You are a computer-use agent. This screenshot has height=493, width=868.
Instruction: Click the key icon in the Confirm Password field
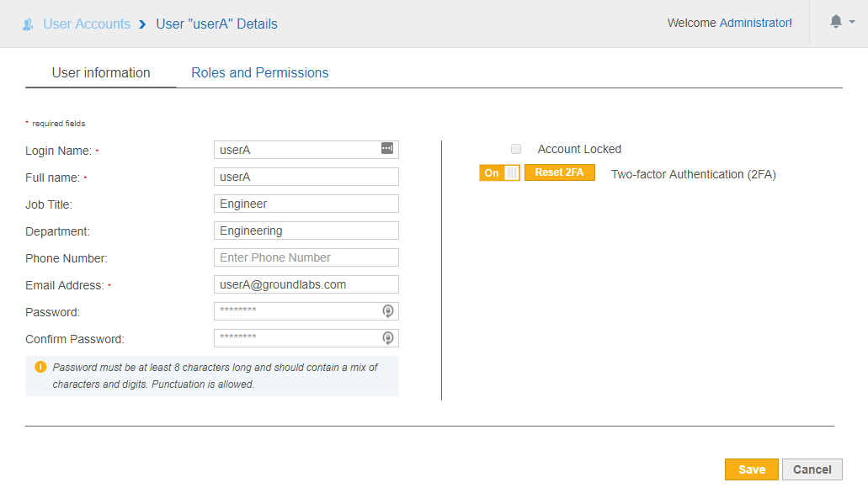[387, 338]
